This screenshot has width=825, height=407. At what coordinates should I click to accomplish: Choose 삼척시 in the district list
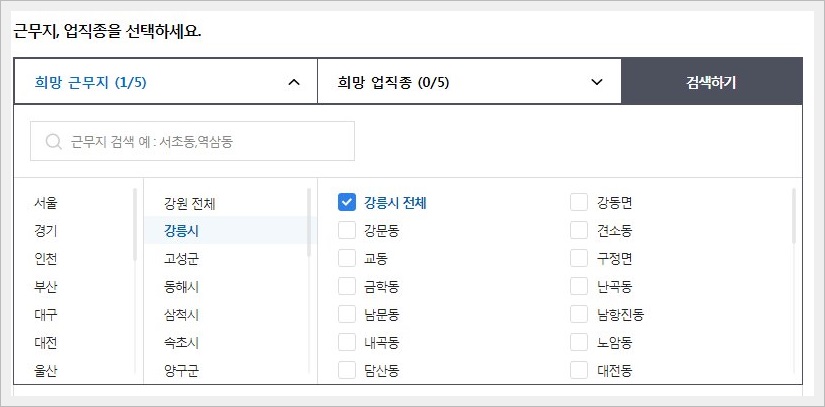(181, 314)
